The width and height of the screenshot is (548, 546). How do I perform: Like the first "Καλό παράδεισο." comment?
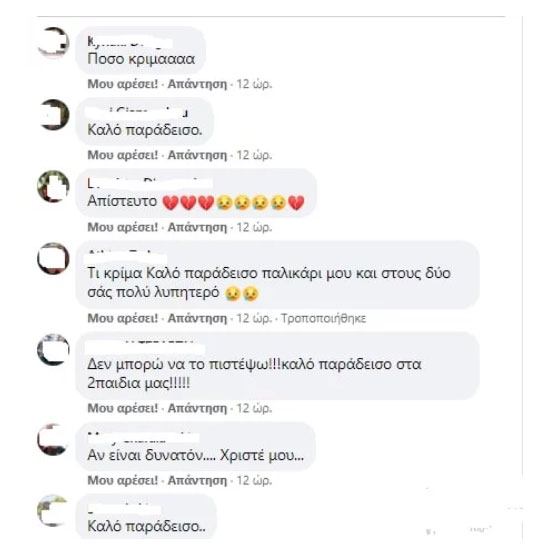tap(123, 155)
